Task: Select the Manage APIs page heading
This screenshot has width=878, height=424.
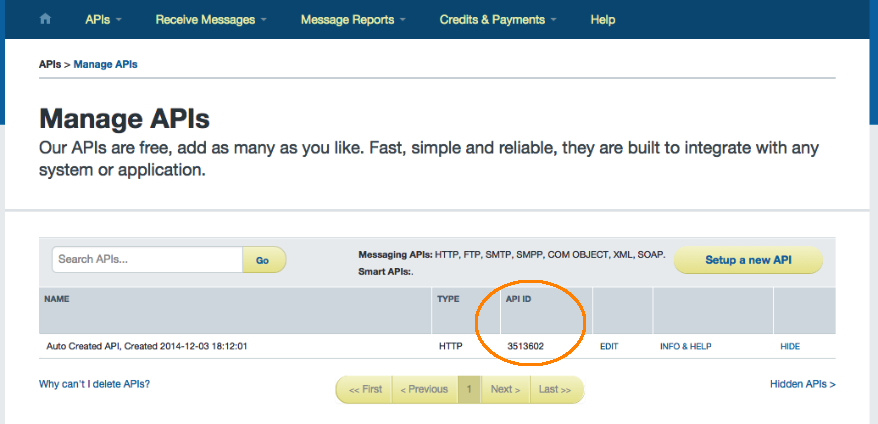Action: click(124, 119)
